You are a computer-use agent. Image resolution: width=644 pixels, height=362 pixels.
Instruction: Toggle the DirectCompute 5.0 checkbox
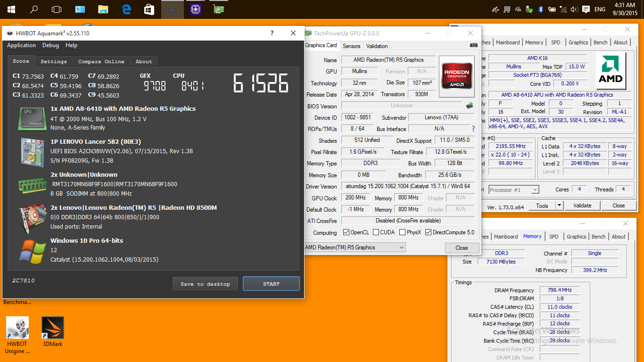coord(429,232)
